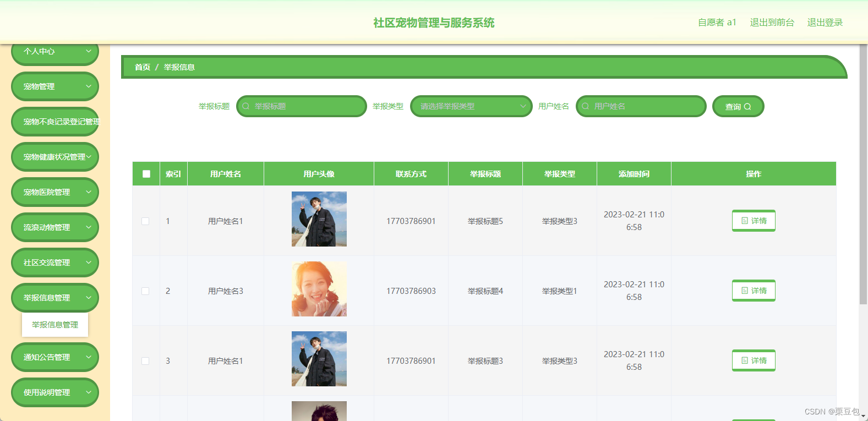This screenshot has width=868, height=421.
Task: Open the 请选择举报类型 dropdown
Action: (x=471, y=106)
